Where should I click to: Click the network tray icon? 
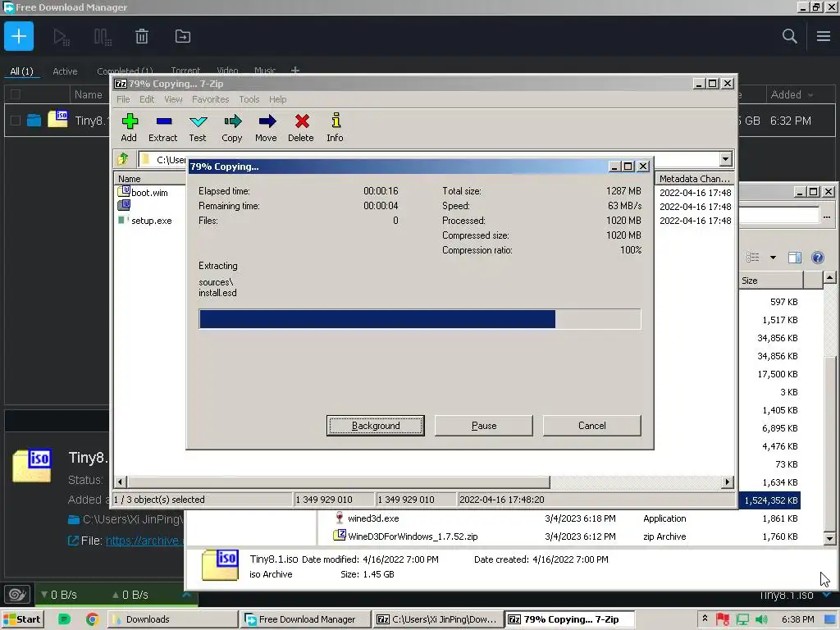tap(742, 619)
